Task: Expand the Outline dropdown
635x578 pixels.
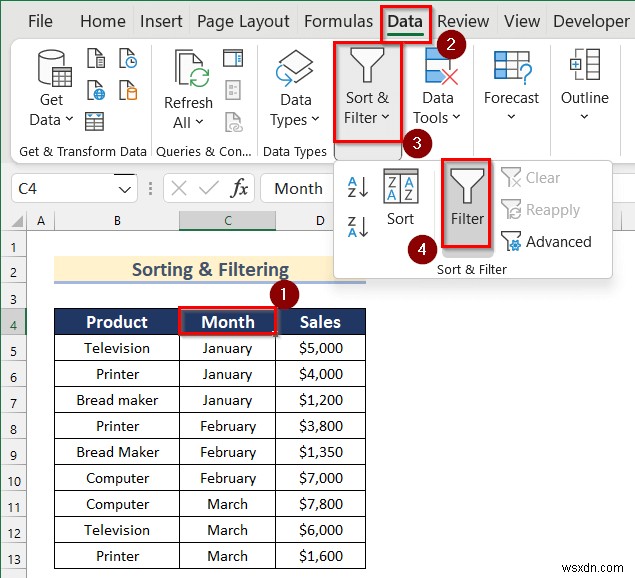Action: tap(584, 86)
